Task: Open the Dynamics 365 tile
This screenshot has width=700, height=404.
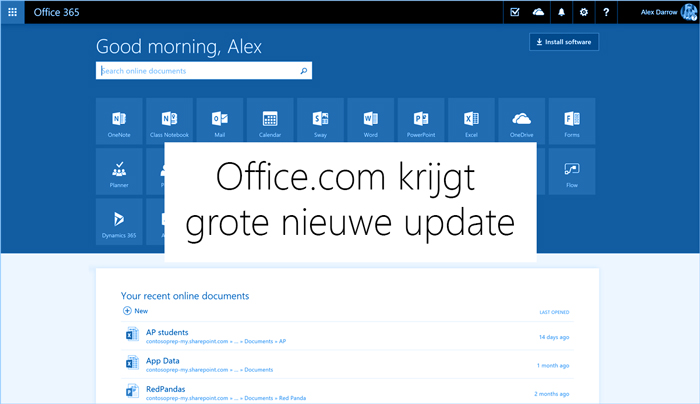Action: (x=119, y=222)
